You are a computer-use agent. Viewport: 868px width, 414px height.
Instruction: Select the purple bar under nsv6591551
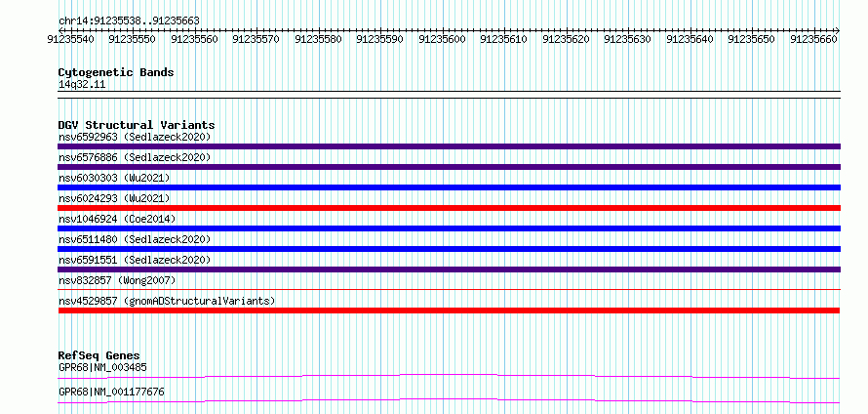point(449,269)
